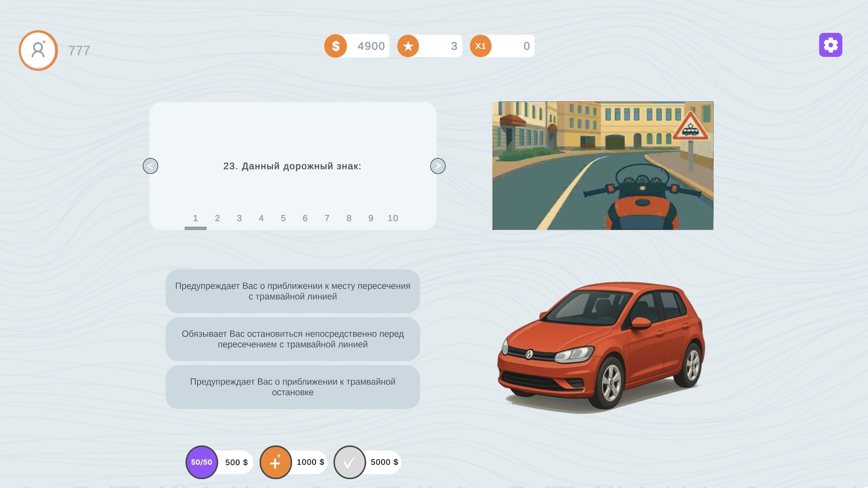Open question tab 10

(x=393, y=218)
